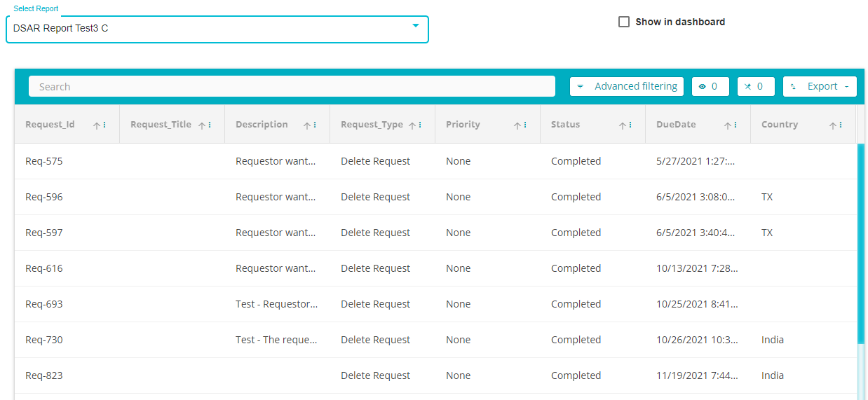Sort by DueDate column arrow

pyautogui.click(x=728, y=125)
